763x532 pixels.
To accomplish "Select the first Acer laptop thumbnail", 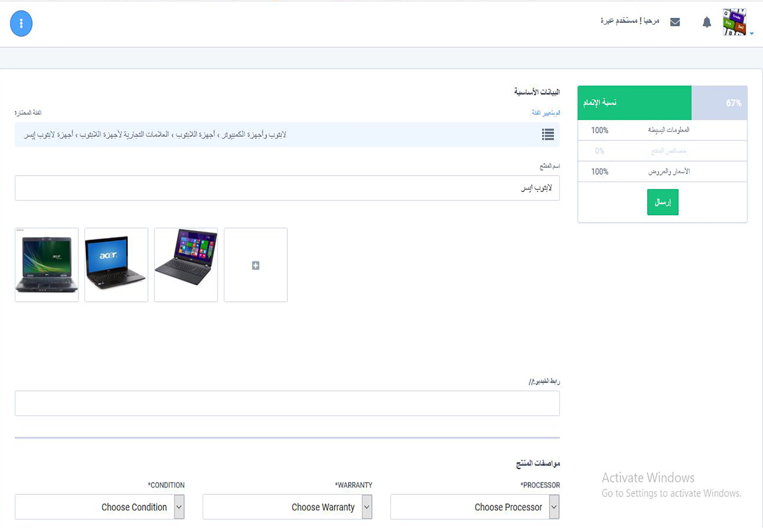I will point(47,265).
